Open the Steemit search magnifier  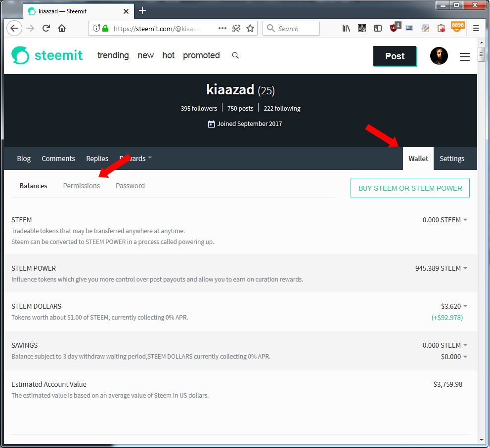click(235, 55)
